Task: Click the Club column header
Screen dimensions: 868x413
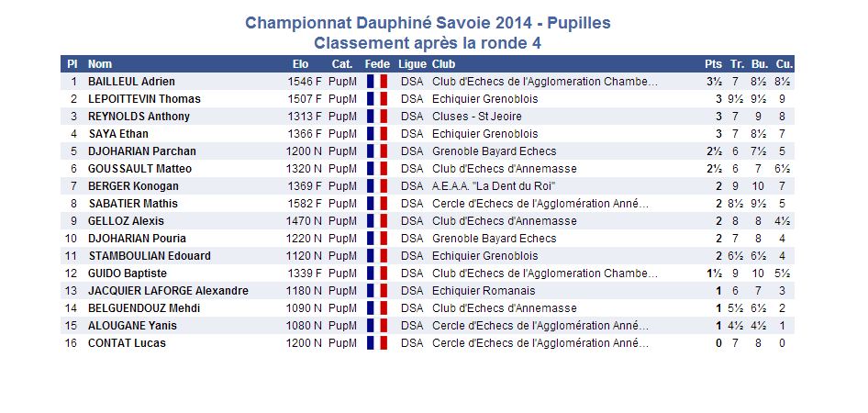Action: coord(443,64)
